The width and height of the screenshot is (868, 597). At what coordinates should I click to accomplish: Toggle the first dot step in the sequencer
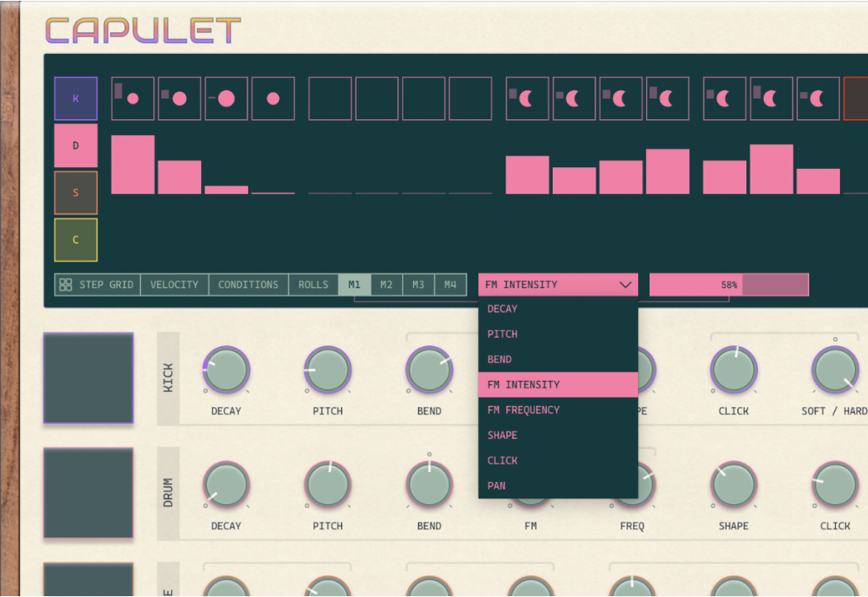(132, 98)
